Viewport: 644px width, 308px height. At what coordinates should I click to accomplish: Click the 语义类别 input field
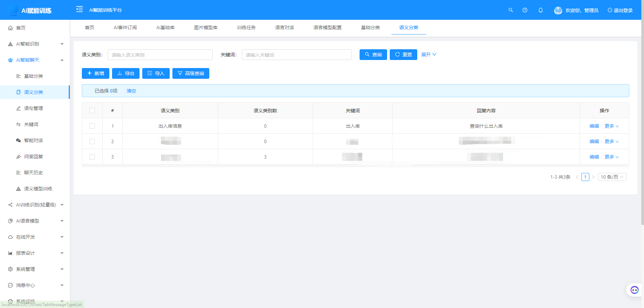pos(160,55)
